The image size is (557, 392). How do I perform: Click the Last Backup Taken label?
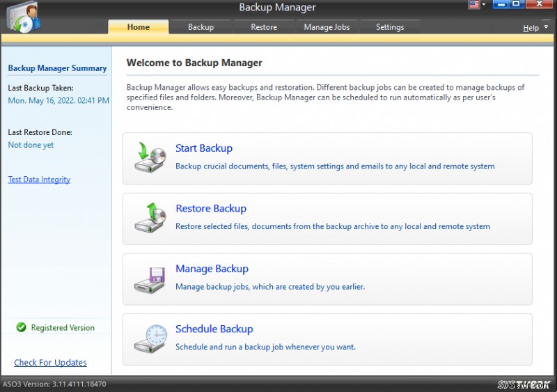pos(40,88)
